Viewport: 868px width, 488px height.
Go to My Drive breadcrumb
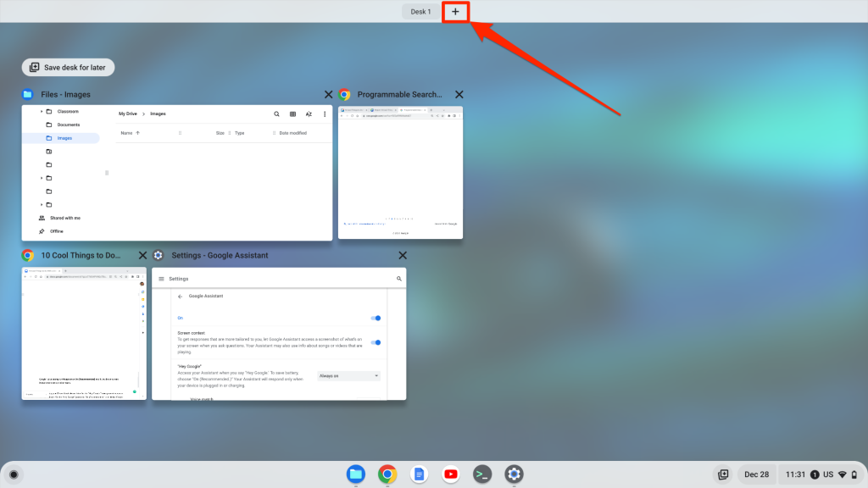point(128,114)
